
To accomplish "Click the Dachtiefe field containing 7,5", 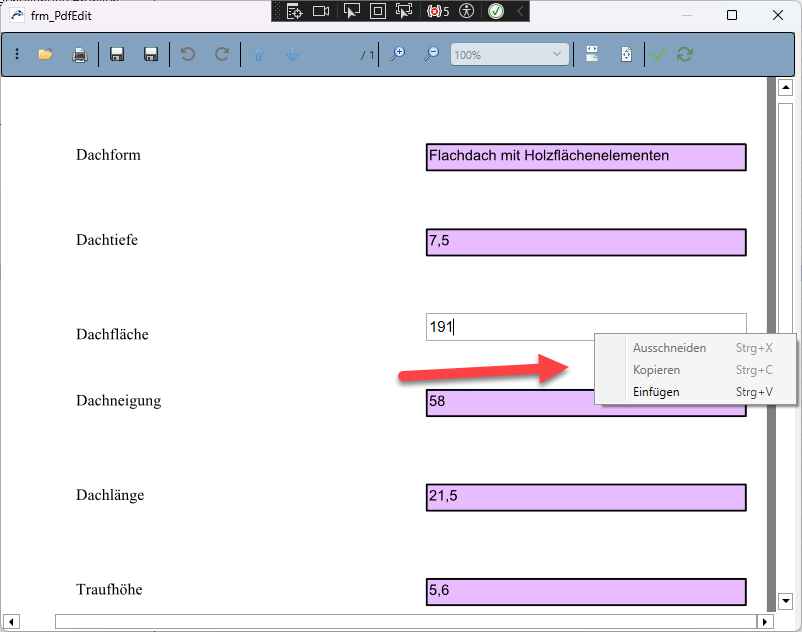I will tap(586, 242).
